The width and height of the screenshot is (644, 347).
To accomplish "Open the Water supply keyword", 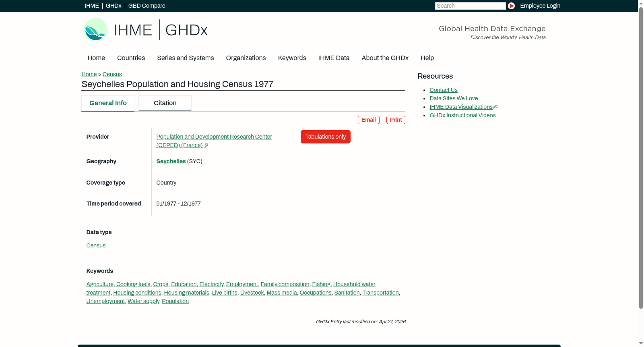I will click(x=143, y=301).
